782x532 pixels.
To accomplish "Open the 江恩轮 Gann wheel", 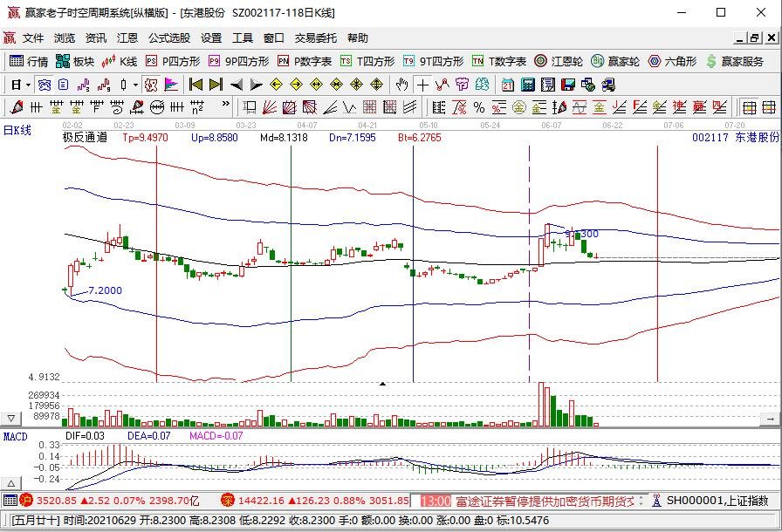I will point(558,61).
